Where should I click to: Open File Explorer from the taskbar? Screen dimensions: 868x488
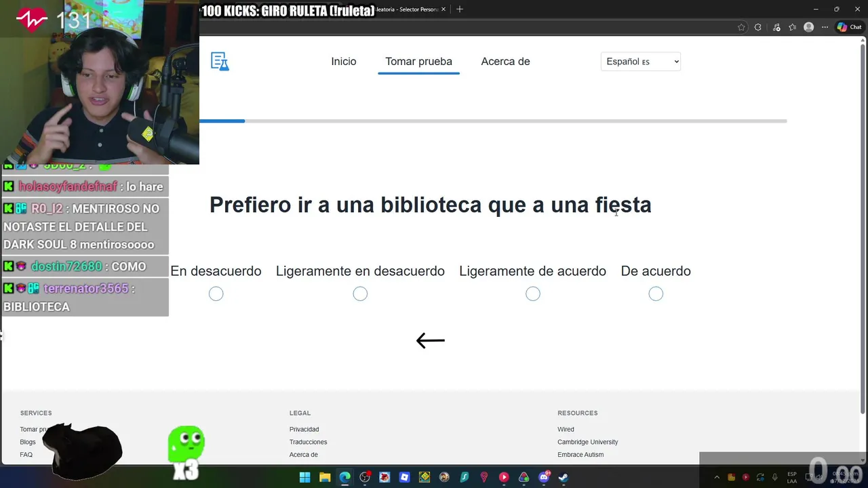click(x=325, y=477)
